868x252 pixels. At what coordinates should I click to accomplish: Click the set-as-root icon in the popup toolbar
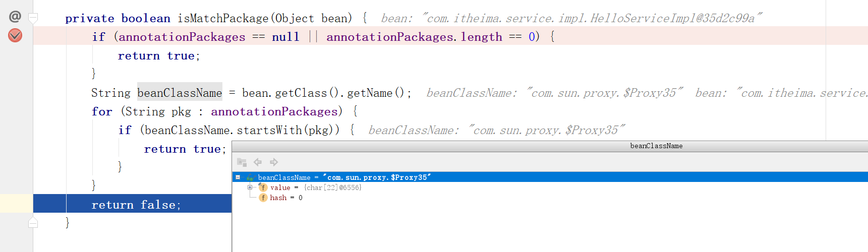tap(242, 162)
